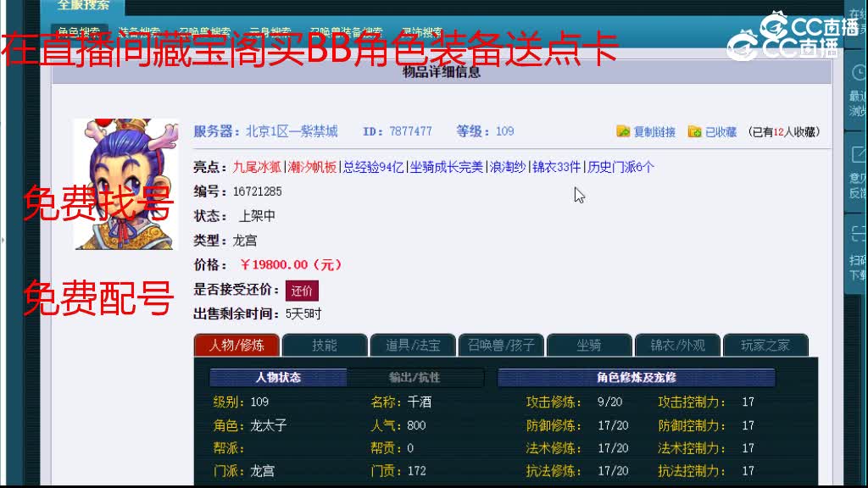This screenshot has width=868, height=488.
Task: Switch to the 技能 skills tab
Action: pyautogui.click(x=322, y=345)
